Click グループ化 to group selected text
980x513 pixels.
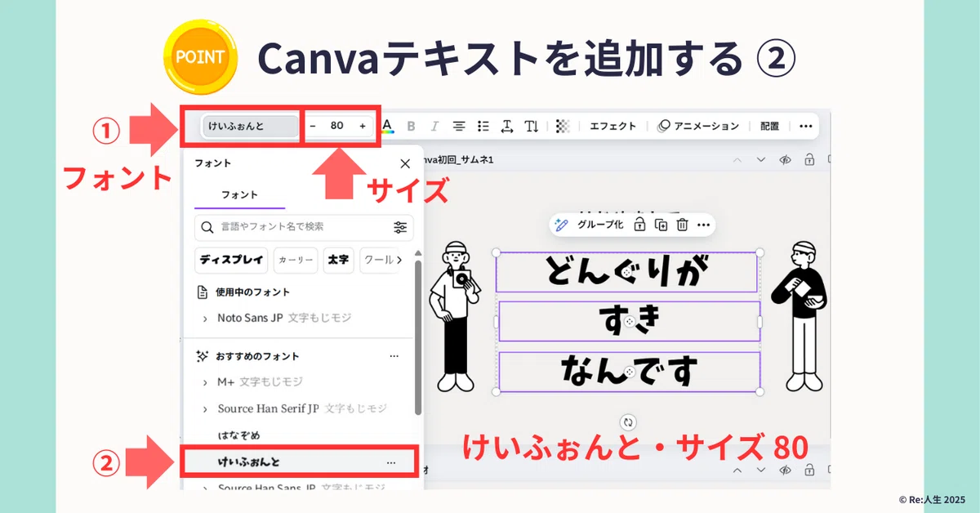600,225
